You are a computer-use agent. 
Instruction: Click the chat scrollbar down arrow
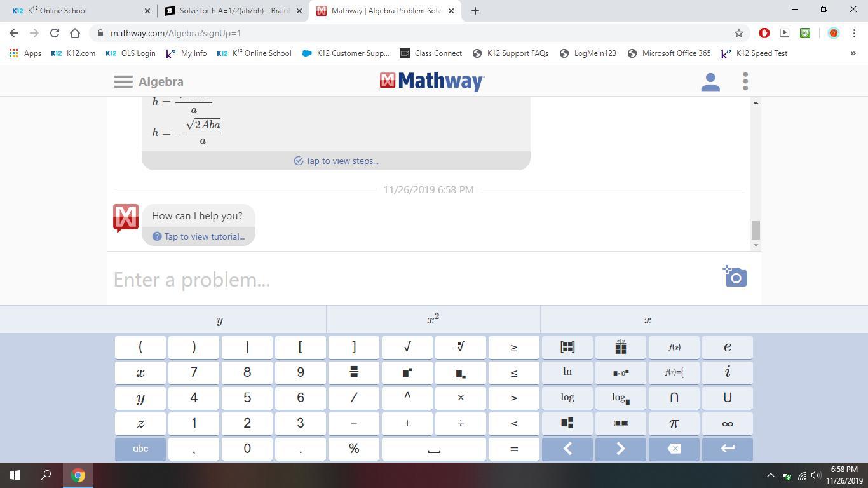coord(756,245)
